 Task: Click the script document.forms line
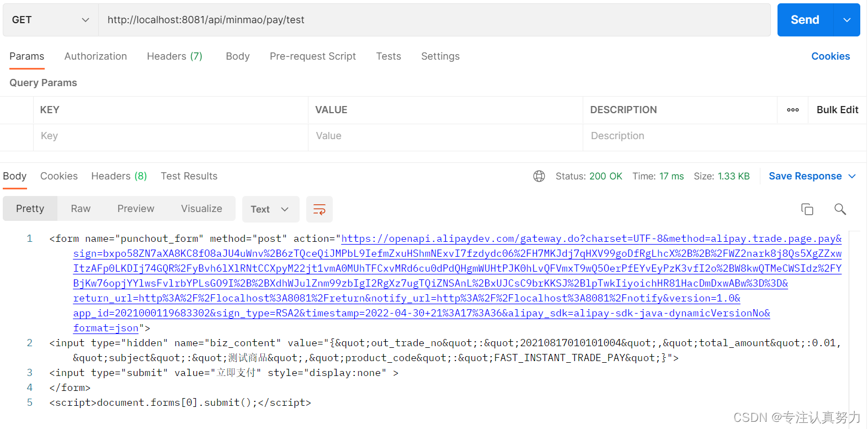pyautogui.click(x=180, y=402)
